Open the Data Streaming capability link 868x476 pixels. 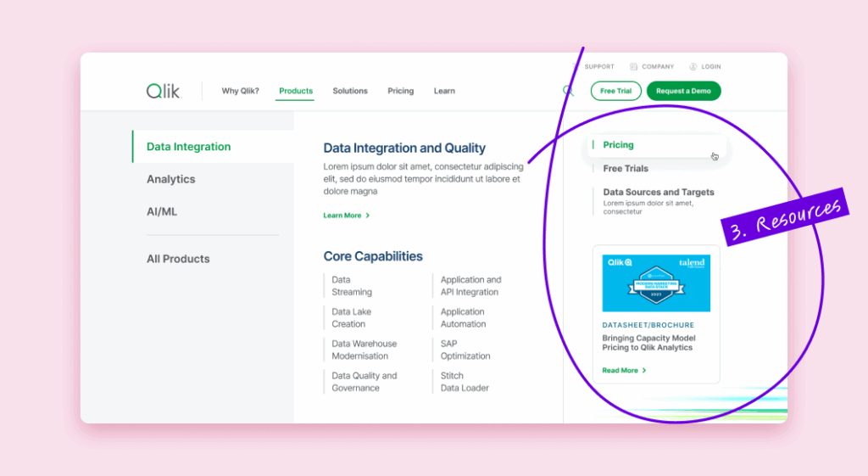coord(352,286)
